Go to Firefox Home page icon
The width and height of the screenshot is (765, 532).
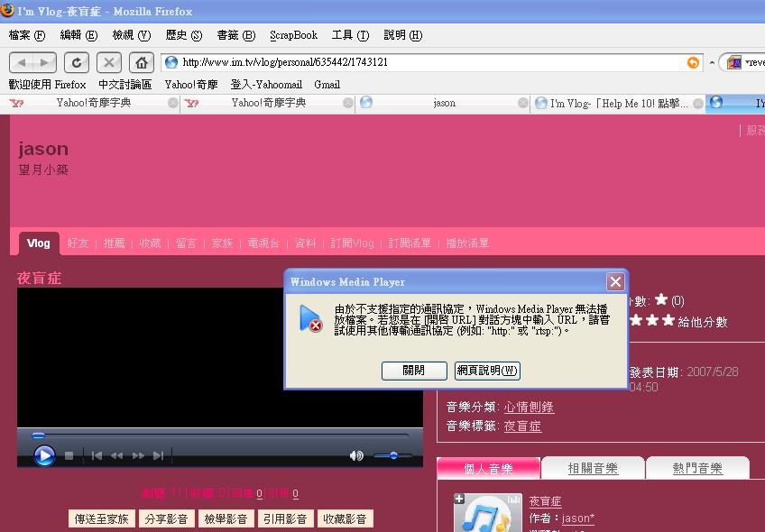pos(141,62)
